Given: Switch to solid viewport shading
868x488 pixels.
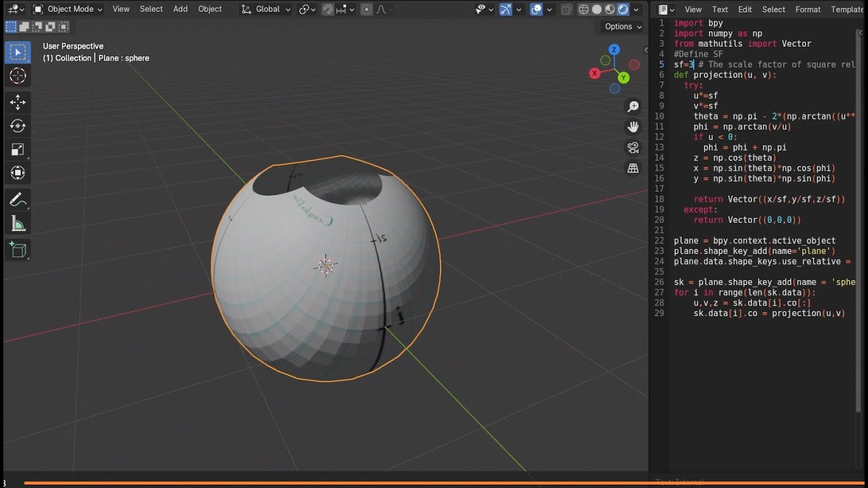Looking at the screenshot, I should point(597,9).
